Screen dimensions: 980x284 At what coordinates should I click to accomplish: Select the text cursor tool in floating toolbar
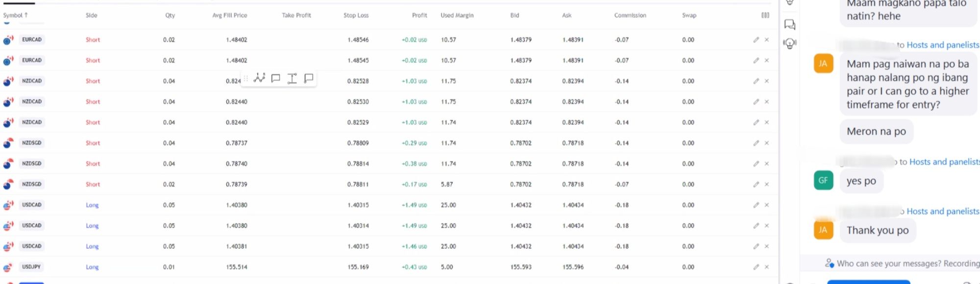292,78
